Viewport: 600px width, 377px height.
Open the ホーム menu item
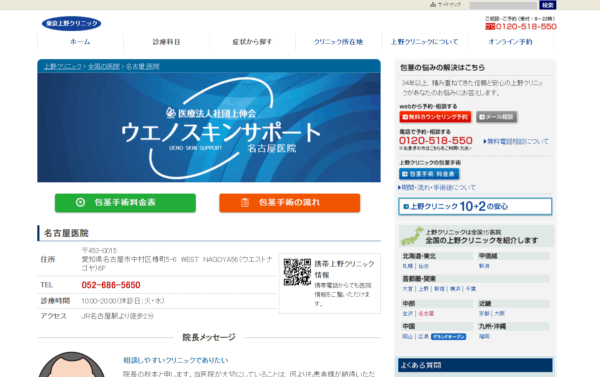coord(80,42)
